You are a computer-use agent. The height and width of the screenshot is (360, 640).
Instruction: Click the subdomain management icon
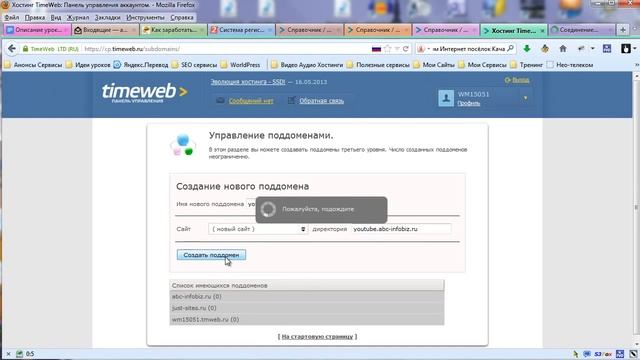(183, 145)
